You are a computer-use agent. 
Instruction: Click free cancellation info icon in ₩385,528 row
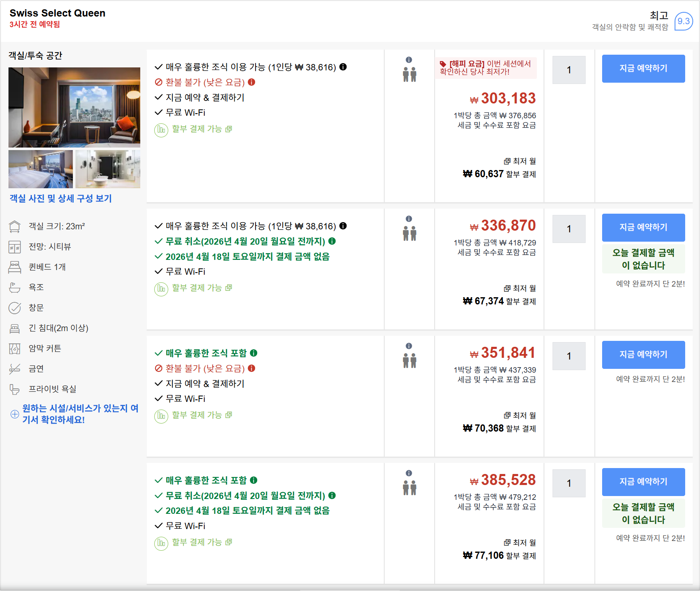(332, 496)
